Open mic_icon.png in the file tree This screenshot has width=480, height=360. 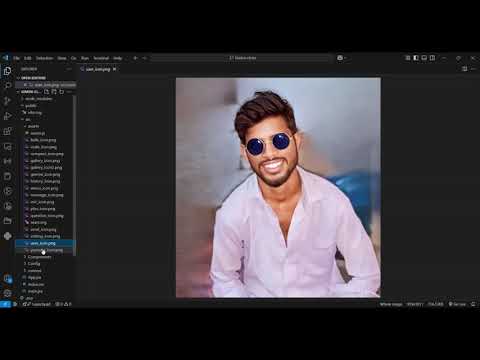[45, 202]
